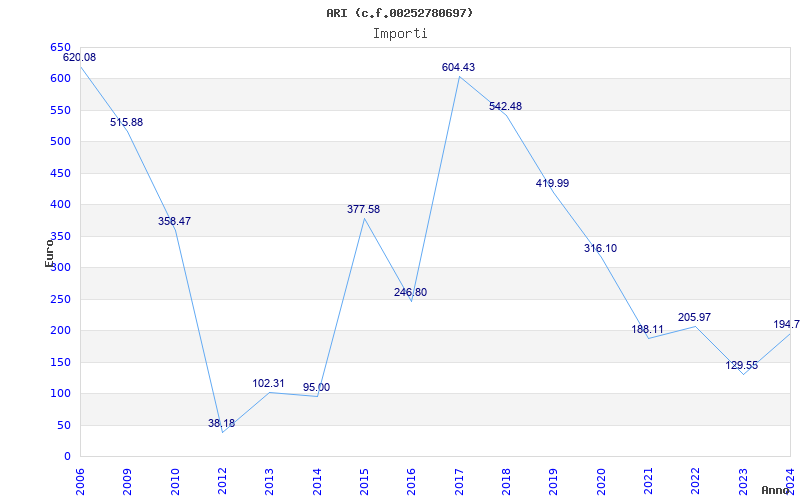This screenshot has width=800, height=500.
Task: Click the 188.11 data label
Action: click(x=647, y=329)
